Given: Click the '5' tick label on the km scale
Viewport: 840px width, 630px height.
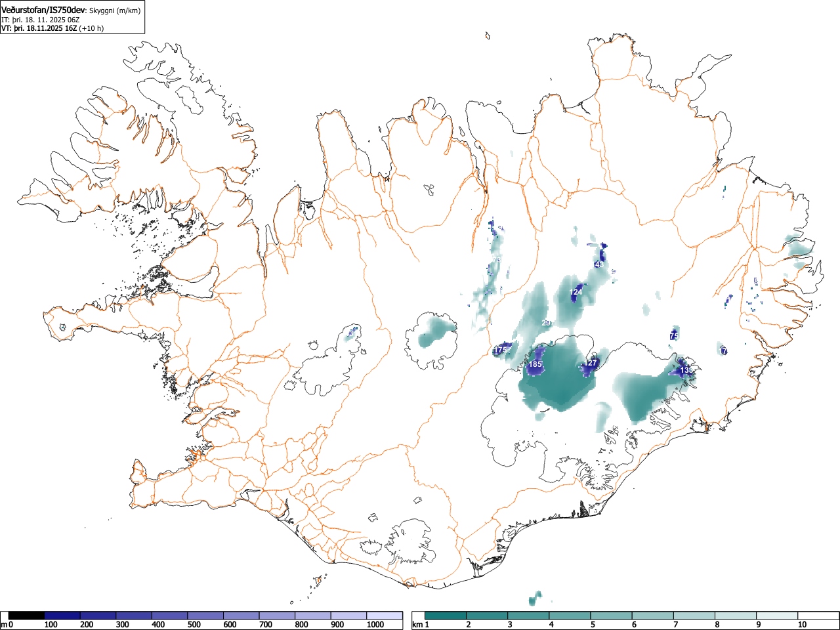Looking at the screenshot, I should tap(593, 625).
